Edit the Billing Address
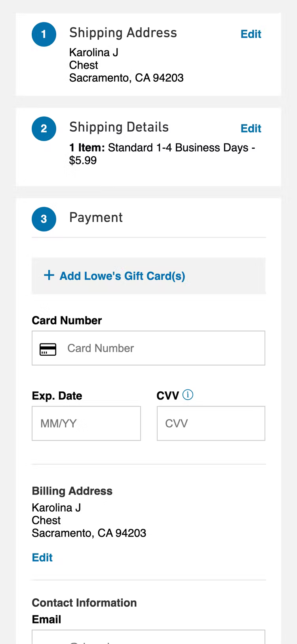Image resolution: width=297 pixels, height=644 pixels. (x=42, y=558)
